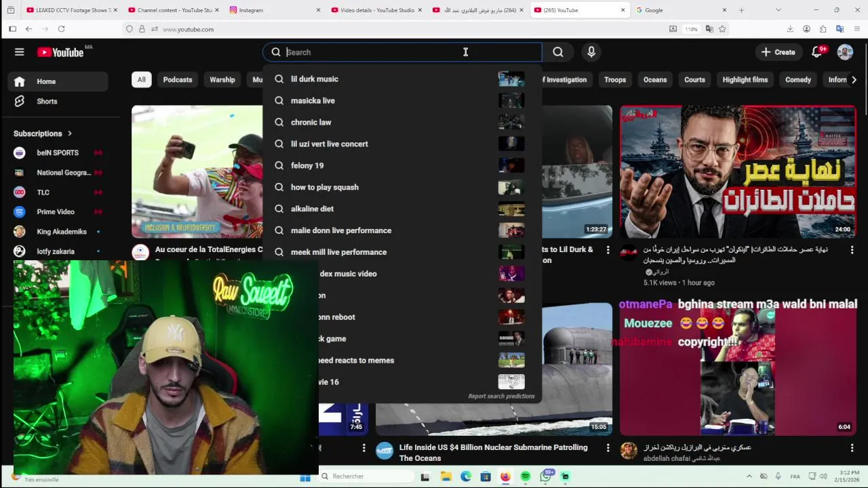Viewport: 868px width, 488px height.
Task: Open WhatsApp from the taskbar
Action: click(x=546, y=476)
